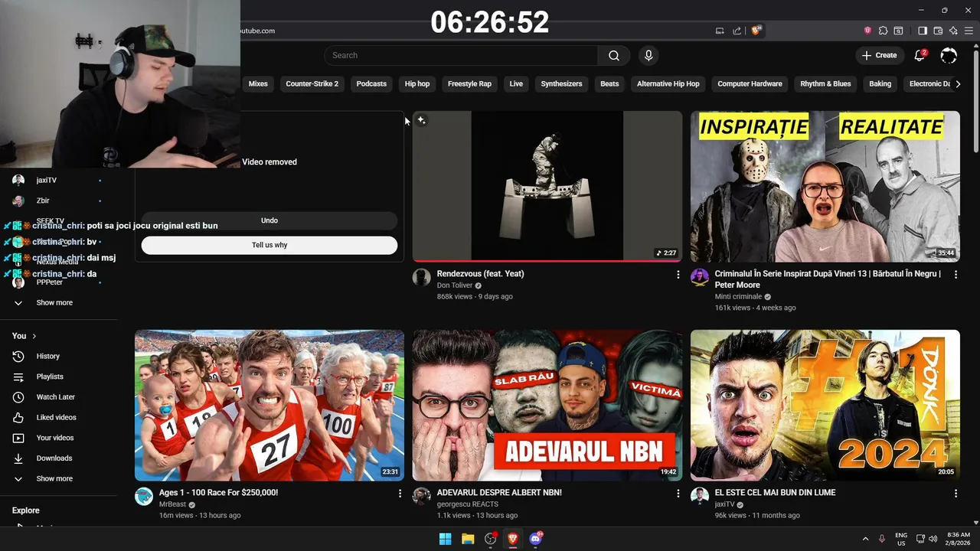Open the Brave Leo AI sparkle icon
The image size is (980, 551).
pos(953,31)
